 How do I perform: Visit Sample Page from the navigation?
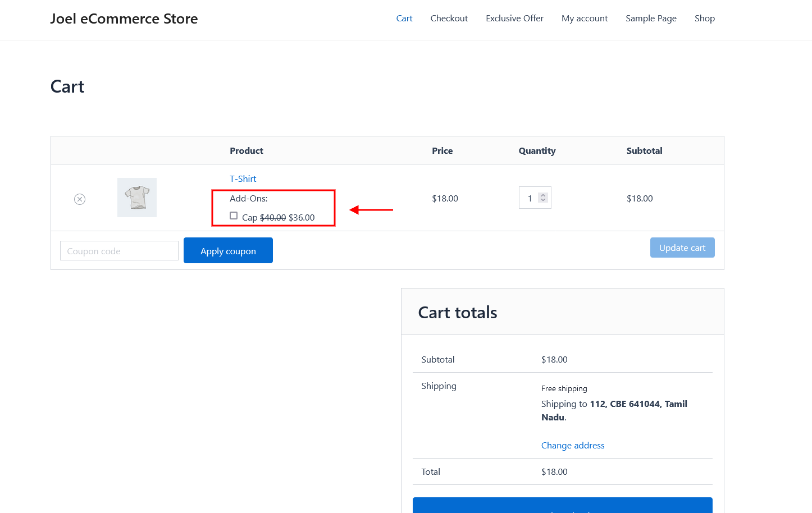[651, 19]
